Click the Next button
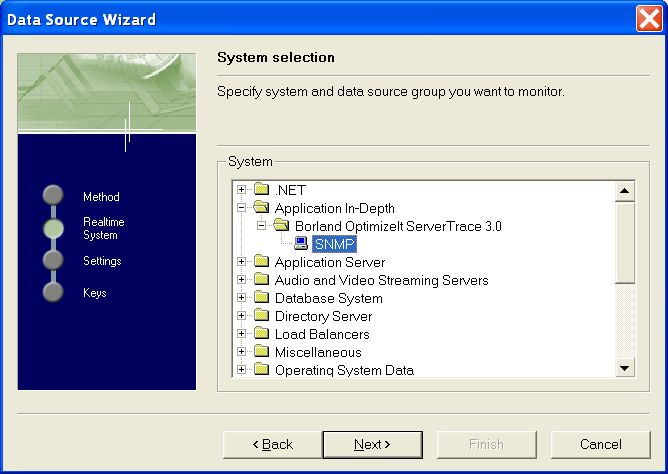This screenshot has height=474, width=668. click(x=372, y=445)
